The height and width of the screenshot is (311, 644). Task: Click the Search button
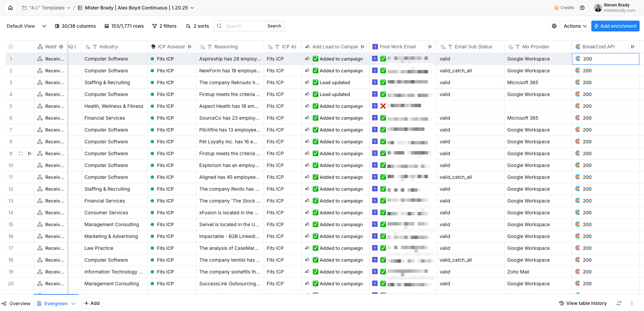coord(274,26)
